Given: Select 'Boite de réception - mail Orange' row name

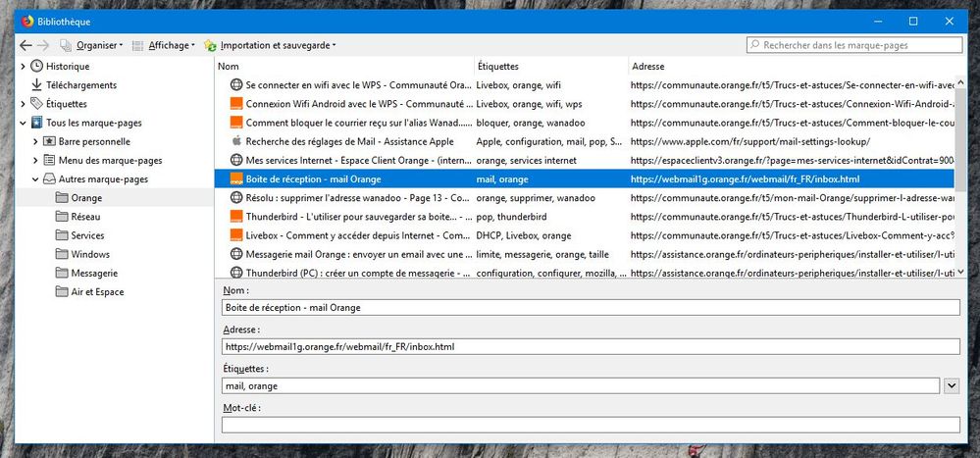Looking at the screenshot, I should 314,179.
